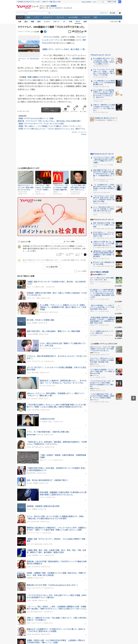This screenshot has height=644, width=138.
Task: Select the ライフ category tab
Action: [78, 21]
